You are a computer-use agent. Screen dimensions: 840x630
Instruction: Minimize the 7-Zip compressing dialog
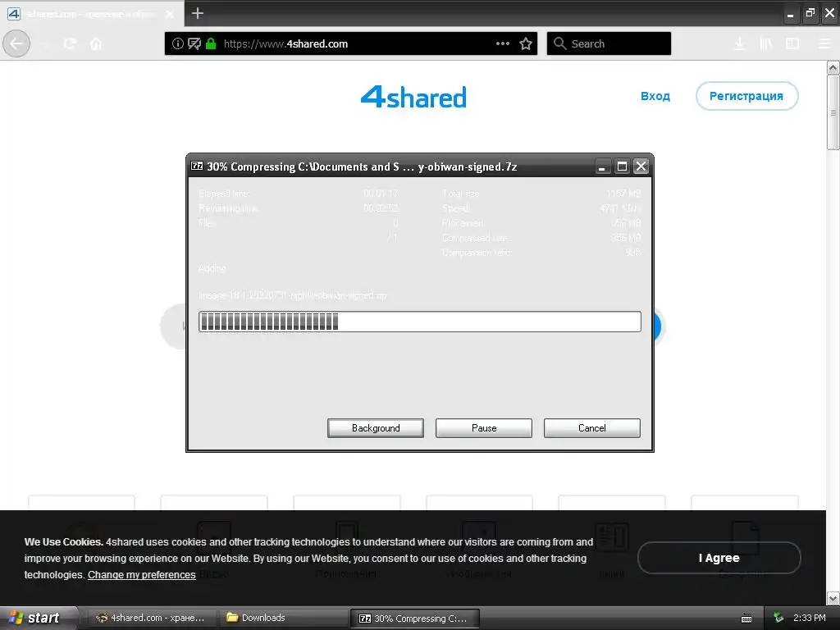602,167
